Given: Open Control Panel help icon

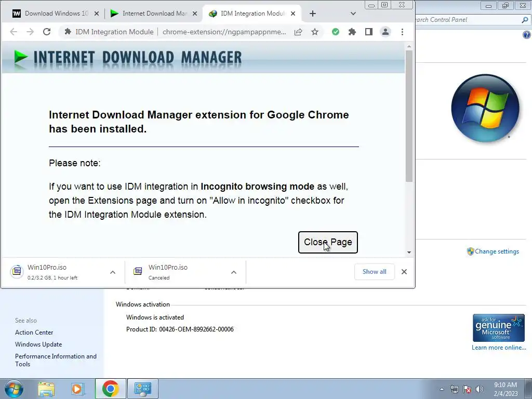Looking at the screenshot, I should [527, 35].
